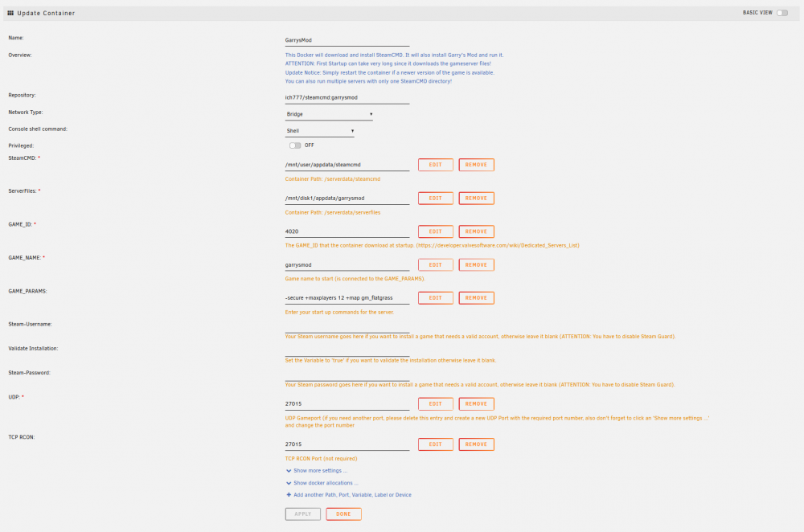Click Add another Path, Port, Variable link
Image resolution: width=804 pixels, height=532 pixels.
(352, 495)
